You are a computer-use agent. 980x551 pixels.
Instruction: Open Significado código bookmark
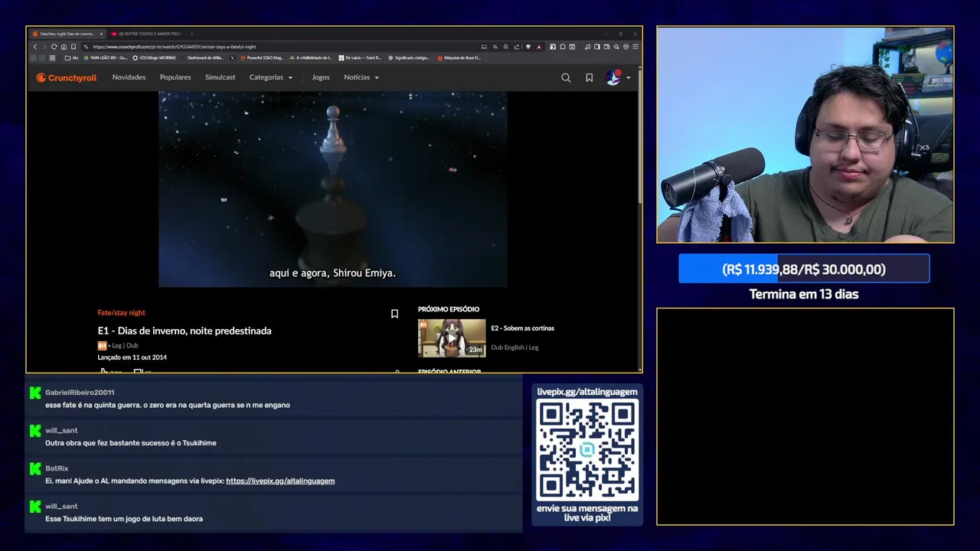click(x=409, y=58)
